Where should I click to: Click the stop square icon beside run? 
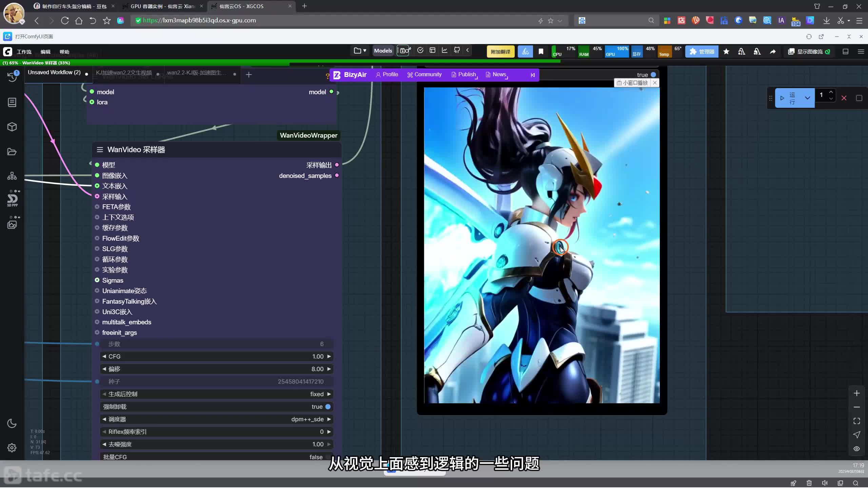[x=859, y=98]
